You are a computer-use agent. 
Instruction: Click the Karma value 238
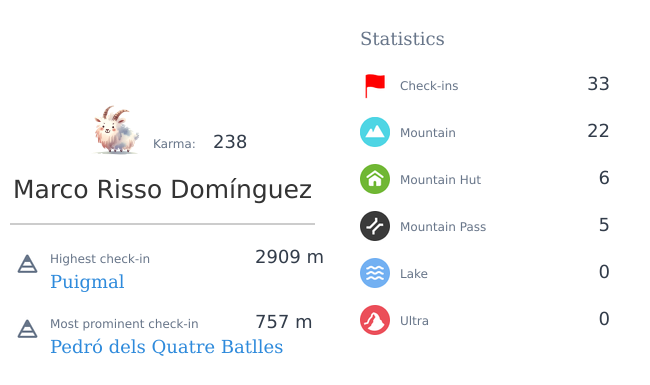coord(230,142)
